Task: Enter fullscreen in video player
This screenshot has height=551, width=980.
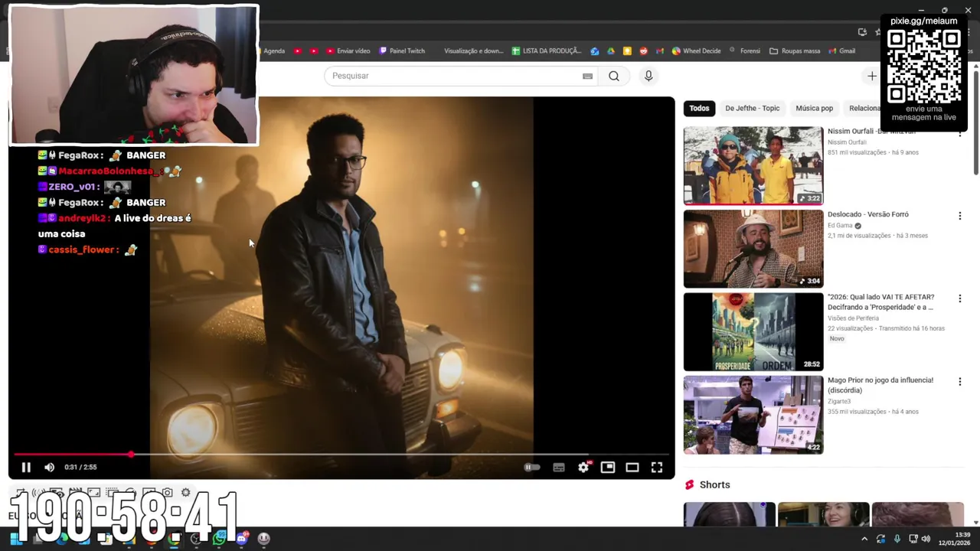Action: point(657,467)
